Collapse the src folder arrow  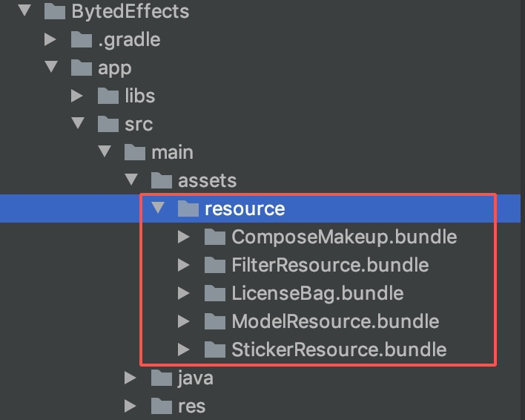(x=78, y=123)
